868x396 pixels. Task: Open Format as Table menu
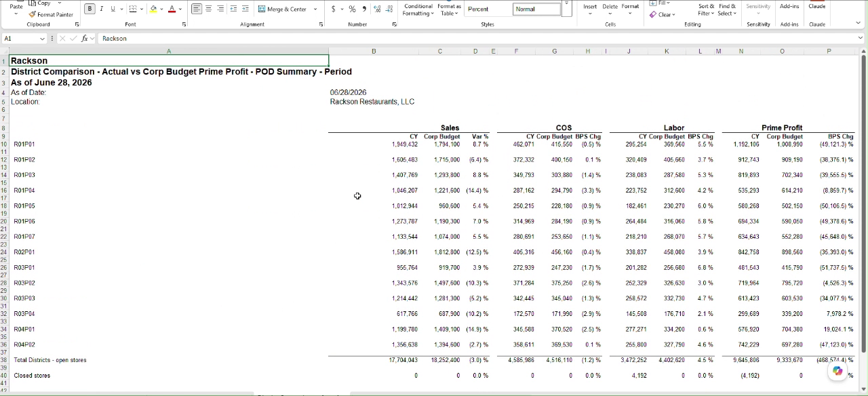pyautogui.click(x=449, y=9)
